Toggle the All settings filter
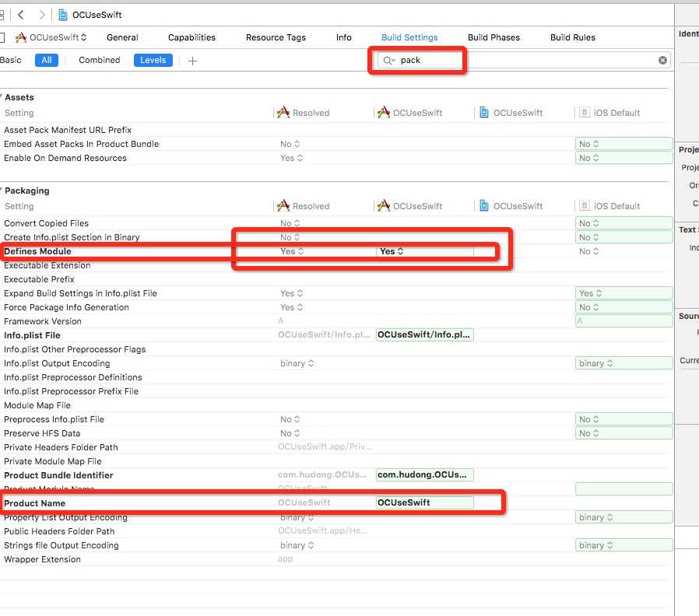 pyautogui.click(x=47, y=60)
